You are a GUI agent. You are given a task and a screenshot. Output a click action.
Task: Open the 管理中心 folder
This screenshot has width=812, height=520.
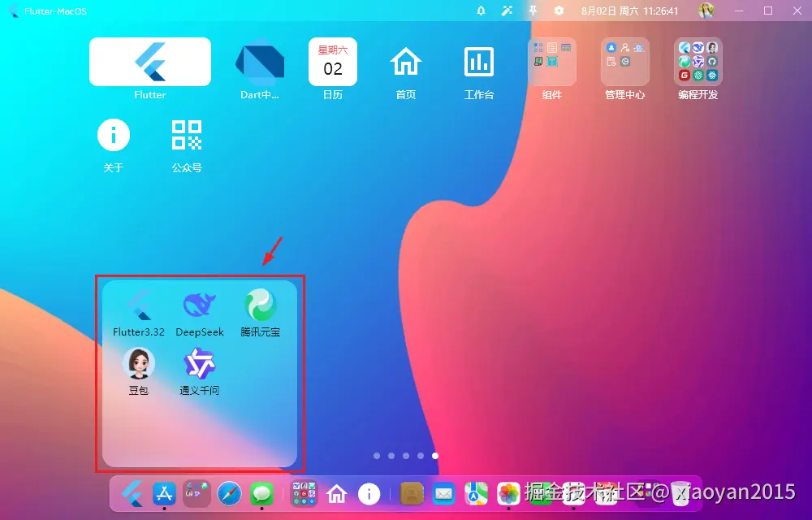point(625,62)
